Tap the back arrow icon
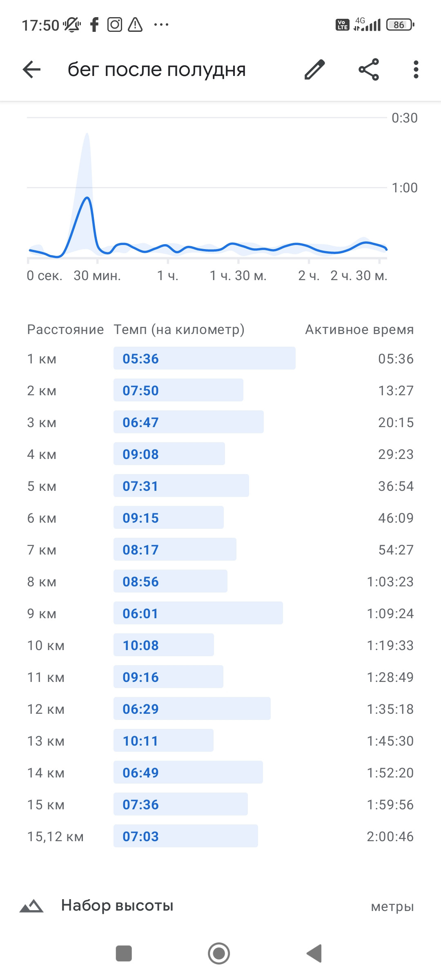This screenshot has height=980, width=441. (31, 69)
